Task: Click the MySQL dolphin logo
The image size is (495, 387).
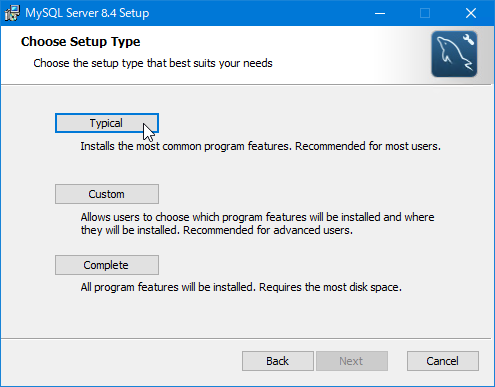Action: click(x=454, y=54)
